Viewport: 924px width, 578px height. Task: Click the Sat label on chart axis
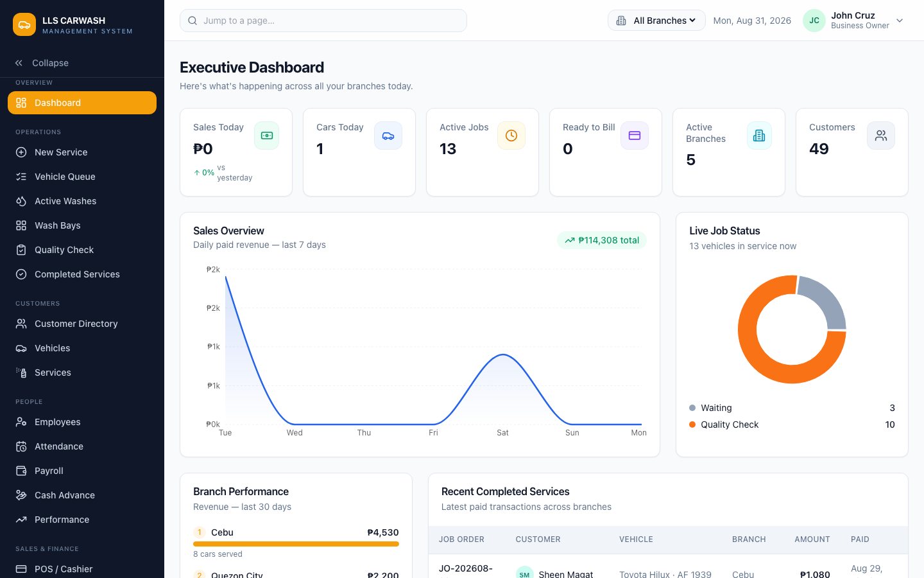[x=502, y=433]
